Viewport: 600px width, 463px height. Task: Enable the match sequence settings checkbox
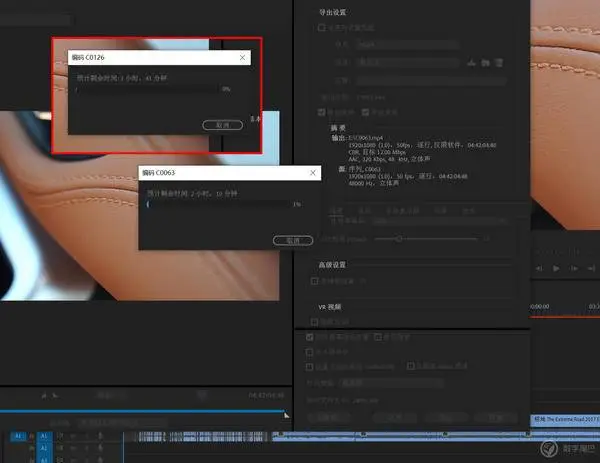click(x=321, y=28)
